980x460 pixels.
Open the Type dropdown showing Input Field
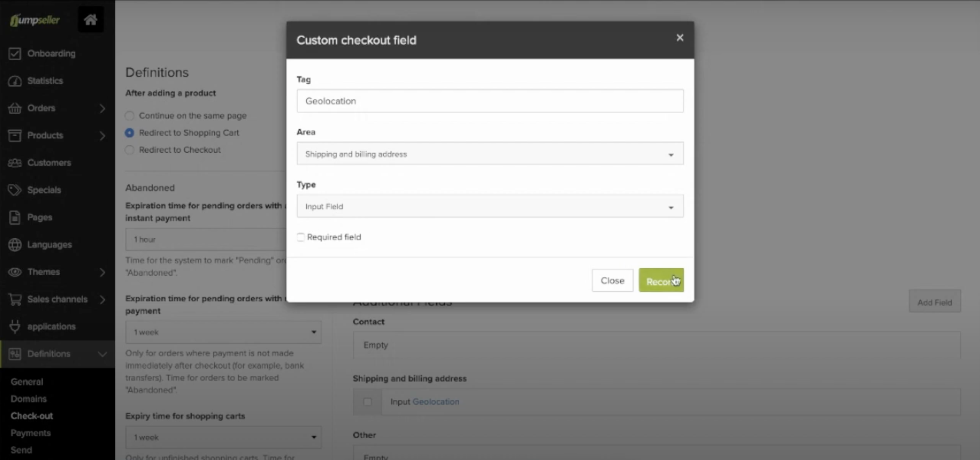click(x=490, y=206)
